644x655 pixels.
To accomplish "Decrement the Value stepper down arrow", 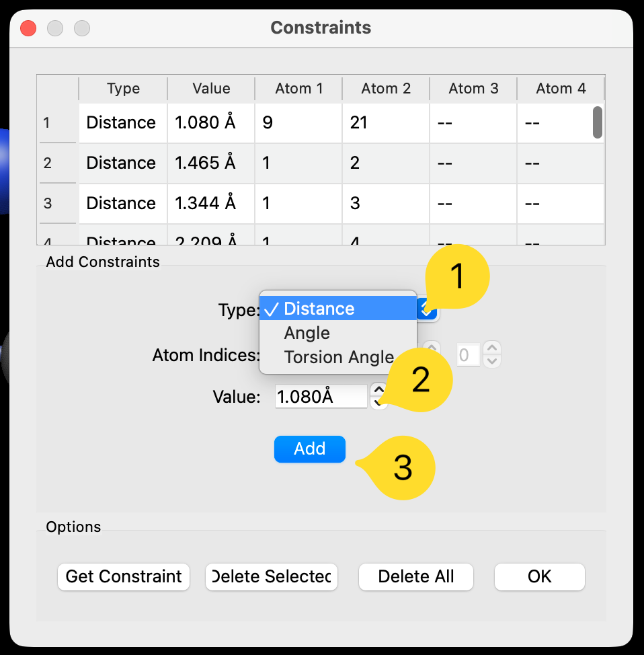I will pyautogui.click(x=378, y=403).
